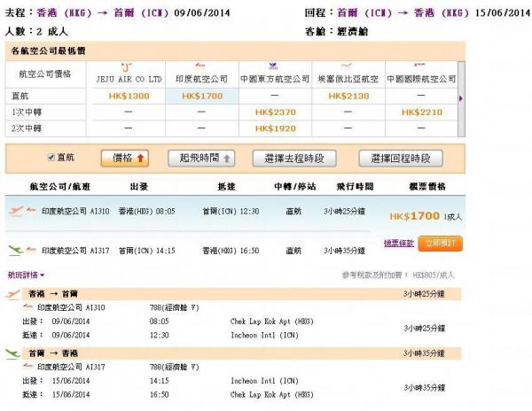
Task: Sort results by 起飛時間
Action: coord(201,159)
